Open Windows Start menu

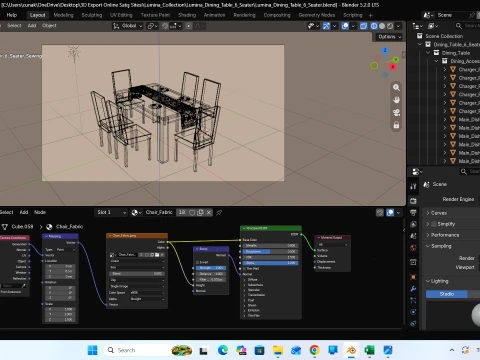pos(92,350)
